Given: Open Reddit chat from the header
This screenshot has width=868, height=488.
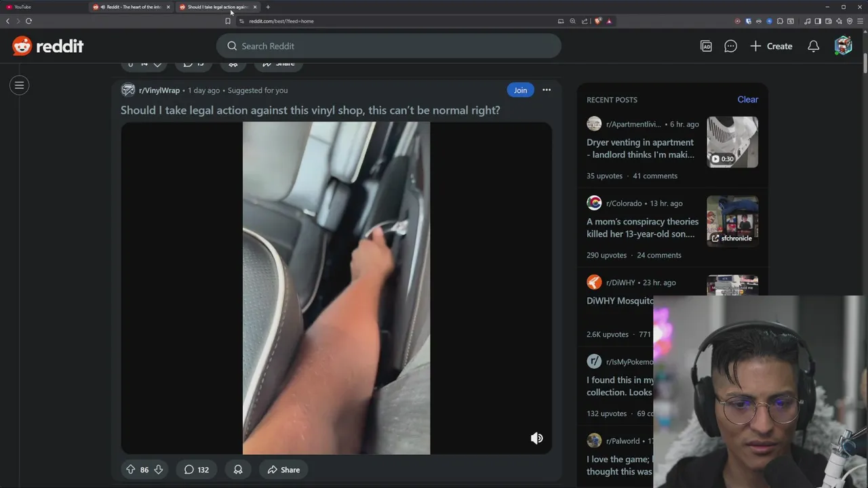Looking at the screenshot, I should [x=730, y=46].
